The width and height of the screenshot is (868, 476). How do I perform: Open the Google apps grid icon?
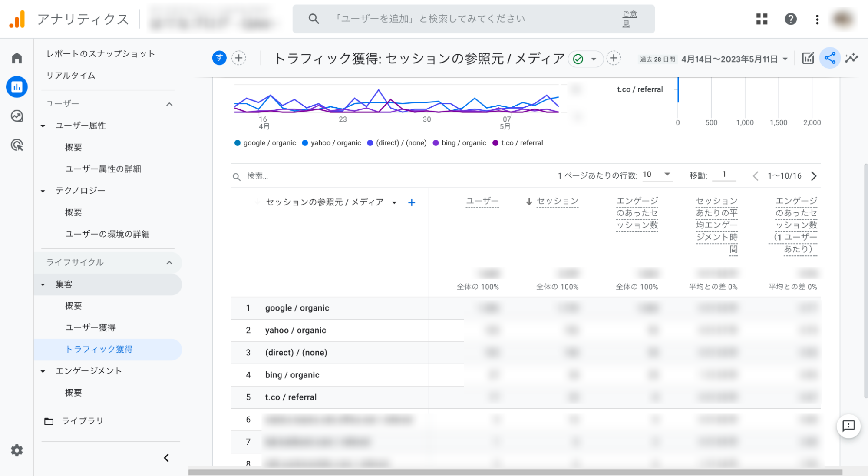[762, 19]
